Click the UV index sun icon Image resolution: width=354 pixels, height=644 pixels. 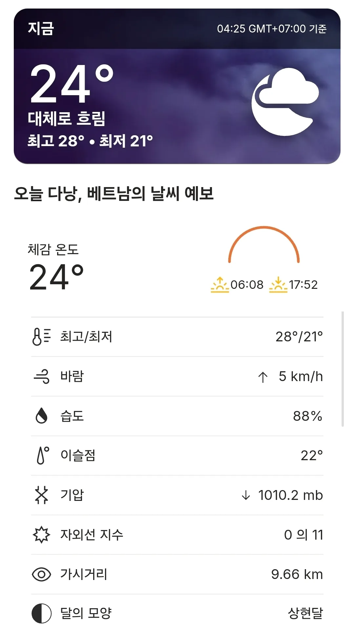click(x=41, y=535)
